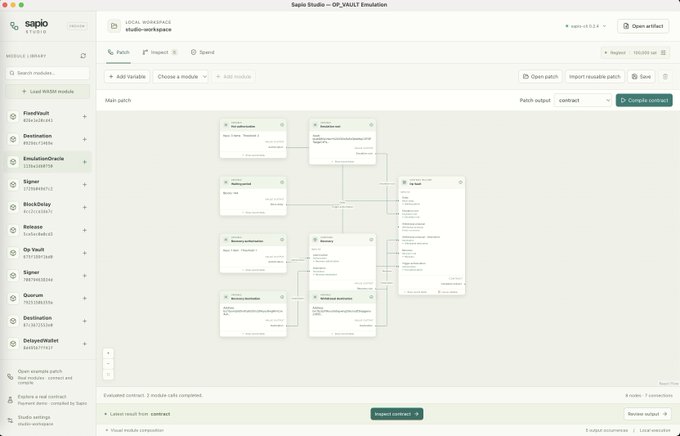Open the Patch output contract dropdown
680x436 pixels.
tap(583, 100)
